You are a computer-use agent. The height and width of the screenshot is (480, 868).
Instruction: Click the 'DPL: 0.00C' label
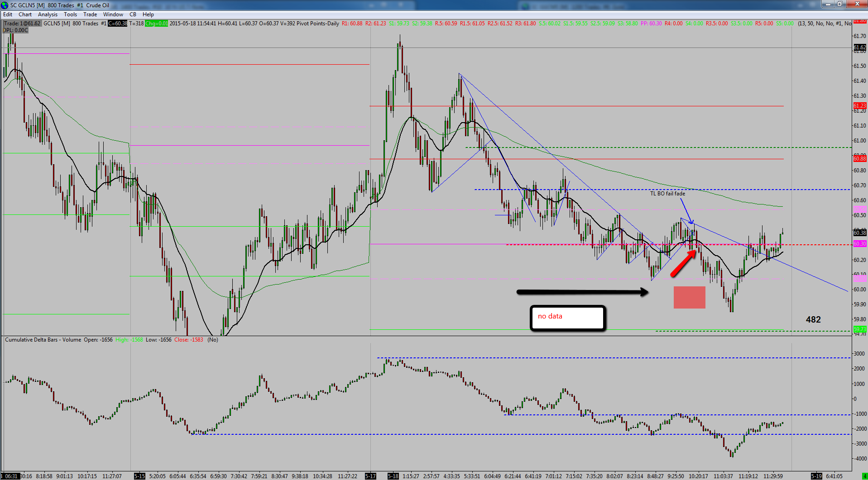(15, 30)
